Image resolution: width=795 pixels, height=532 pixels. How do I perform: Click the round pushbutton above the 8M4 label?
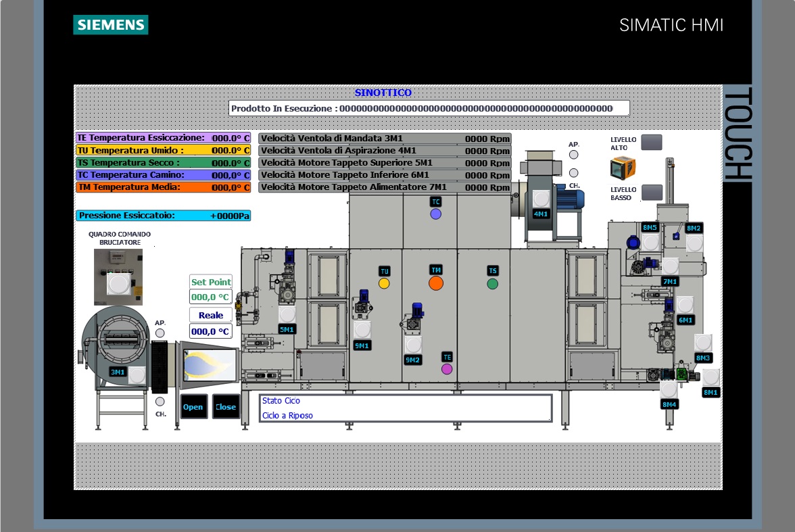[x=669, y=389]
